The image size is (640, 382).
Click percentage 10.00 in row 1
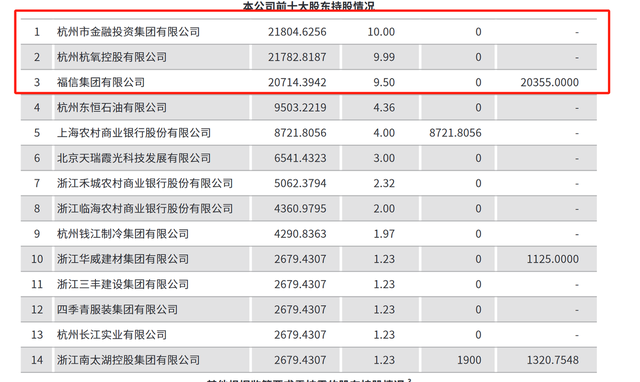coord(381,32)
